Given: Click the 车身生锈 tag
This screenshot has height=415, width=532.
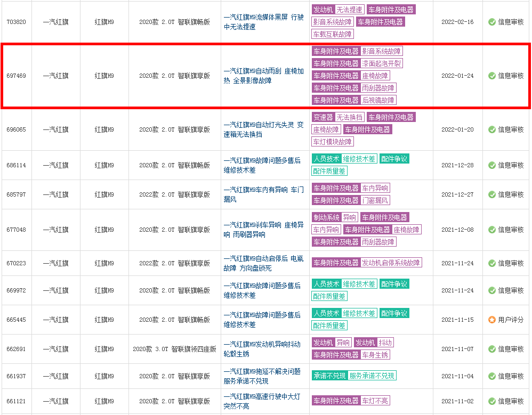Looking at the screenshot, I should coord(375,355).
